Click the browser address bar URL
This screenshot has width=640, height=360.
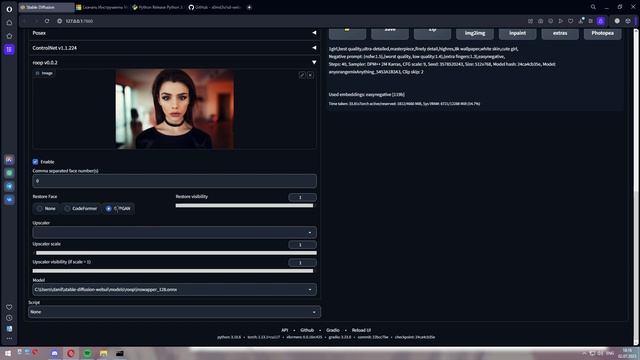(x=79, y=21)
